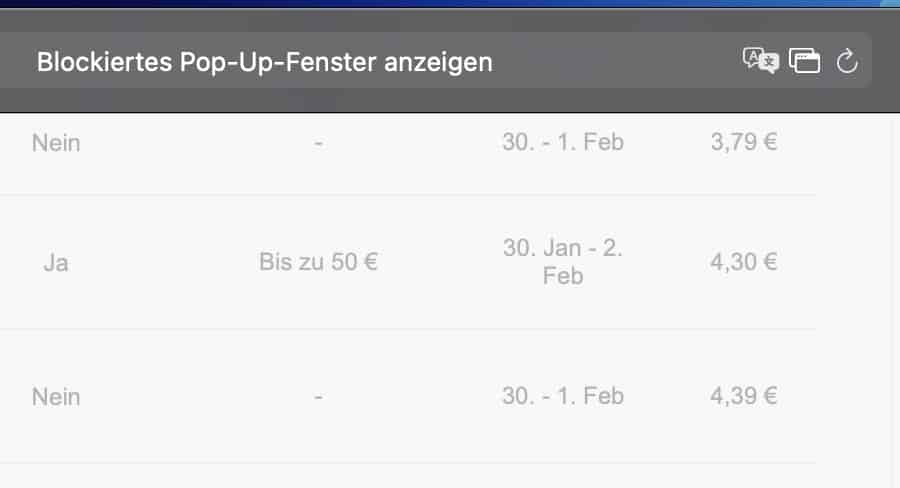Click 'Nein' in the 3,79 € row
Screen dimensions: 900x488
click(56, 143)
